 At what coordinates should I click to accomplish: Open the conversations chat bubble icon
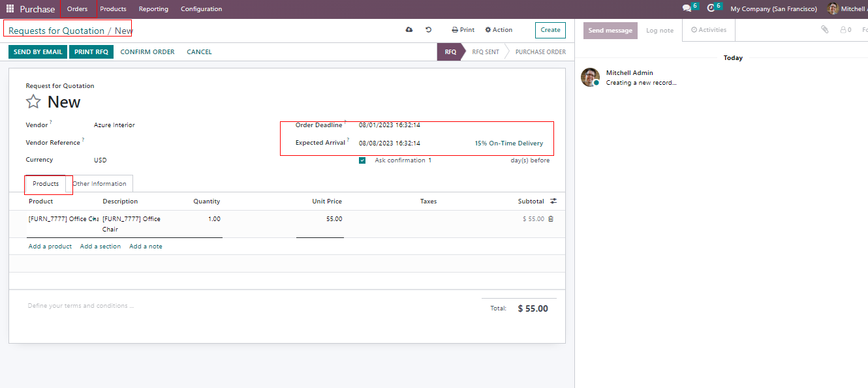(x=687, y=8)
